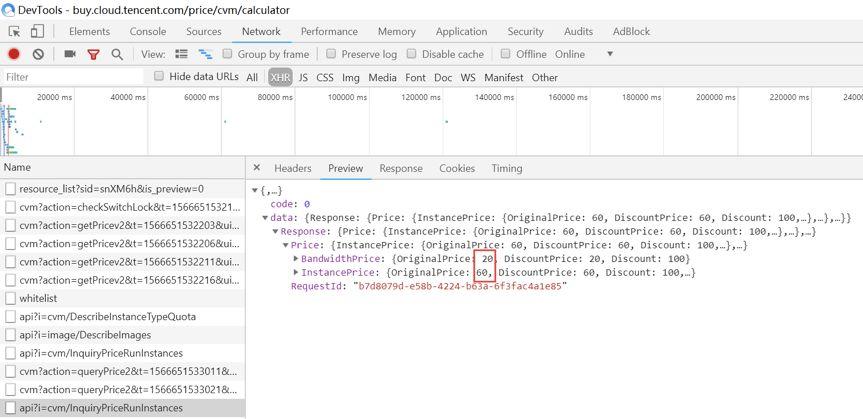Clear the network log
Image resolution: width=863 pixels, height=419 pixels.
pos(38,54)
